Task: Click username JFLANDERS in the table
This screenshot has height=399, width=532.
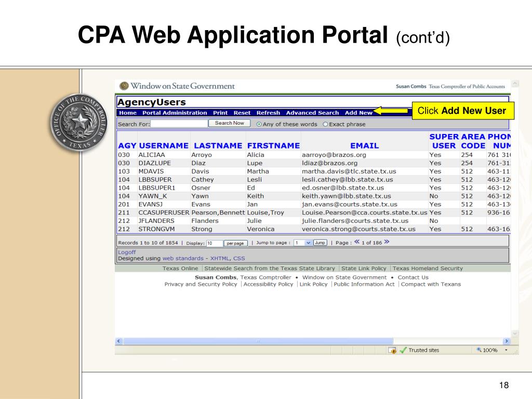Action: pyautogui.click(x=156, y=220)
